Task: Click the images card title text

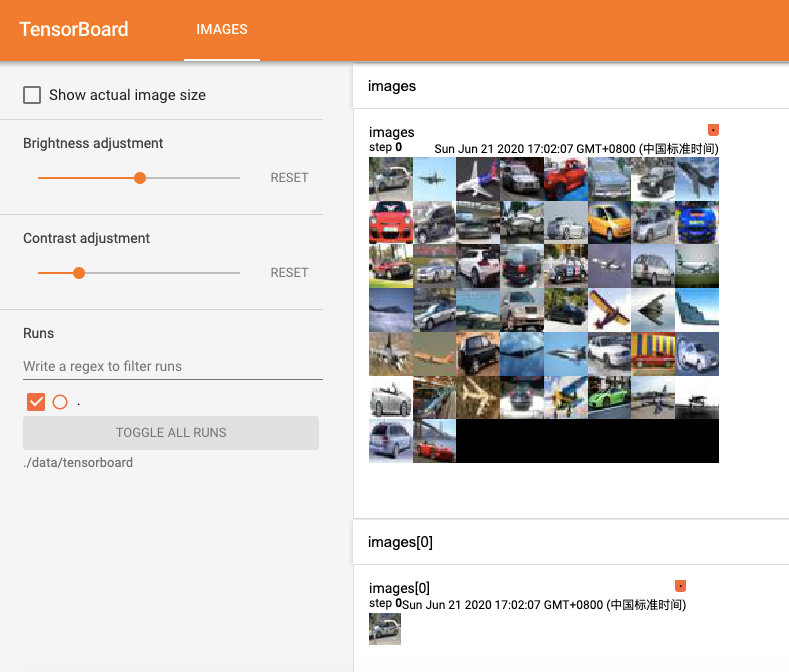Action: pos(392,132)
